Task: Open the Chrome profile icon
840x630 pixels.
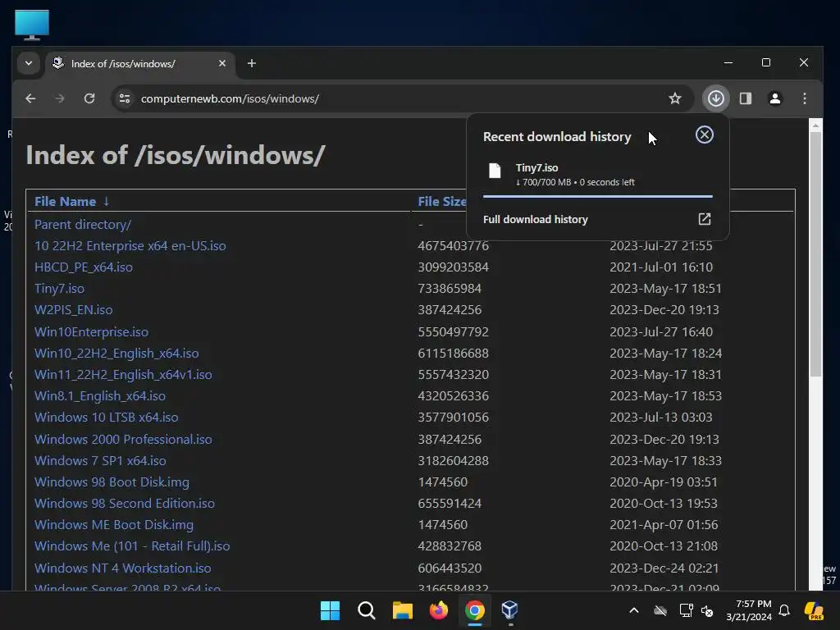Action: (x=774, y=98)
